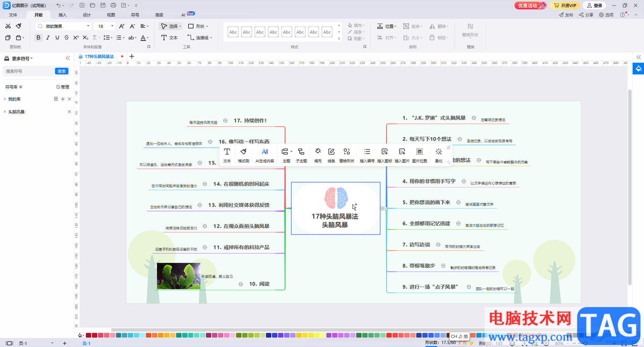Collapse the branch of topic 17 持续创作
The image size is (644, 347).
(x=225, y=120)
